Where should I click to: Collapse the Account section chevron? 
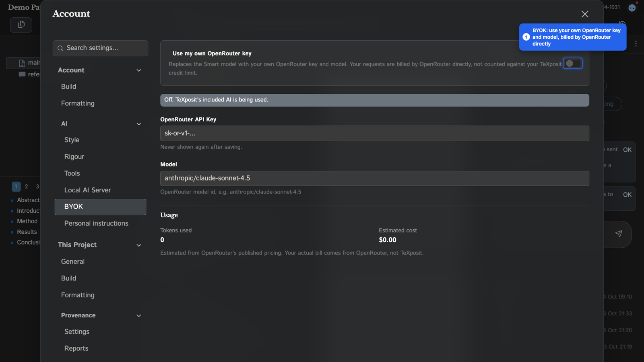(139, 70)
